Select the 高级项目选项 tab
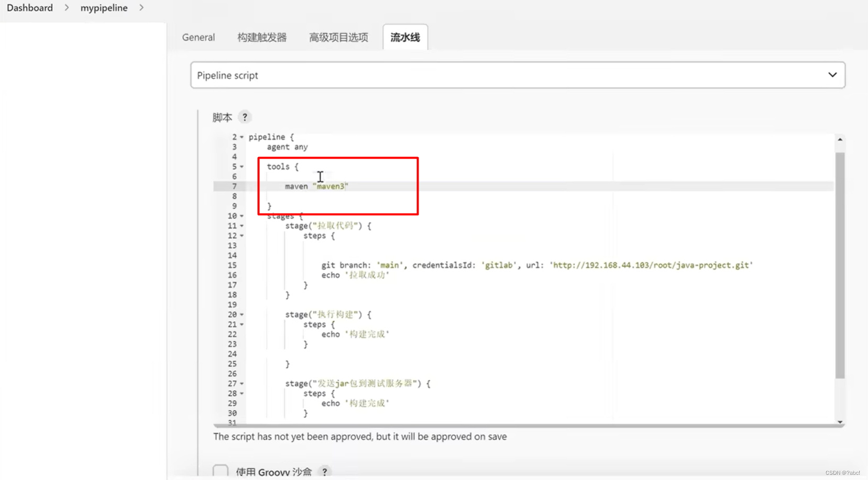This screenshot has width=868, height=480. (x=338, y=37)
